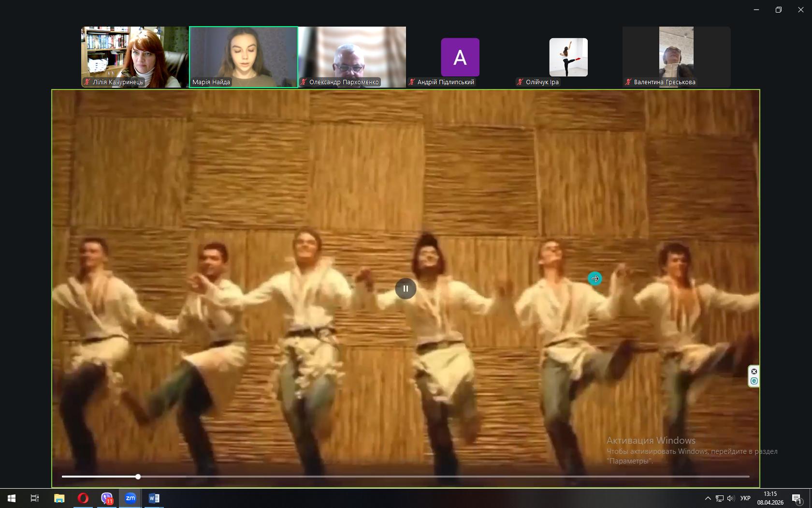Select Олександр Пархоменко participant tile
This screenshot has height=508, width=812.
pos(352,57)
